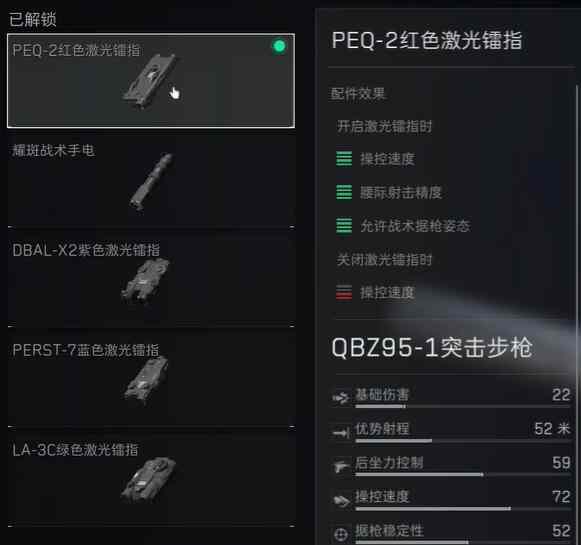Click the 操控速度 handling stat icon

tap(341, 500)
